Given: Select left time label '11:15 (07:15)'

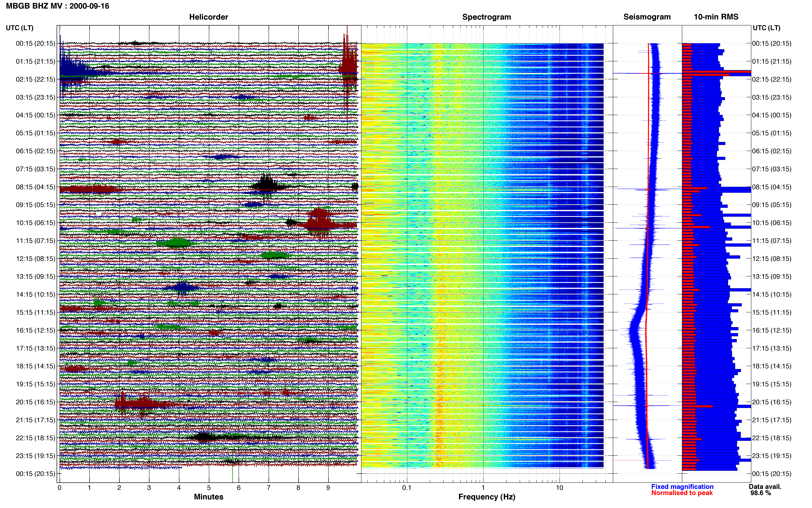Looking at the screenshot, I should coord(36,240).
